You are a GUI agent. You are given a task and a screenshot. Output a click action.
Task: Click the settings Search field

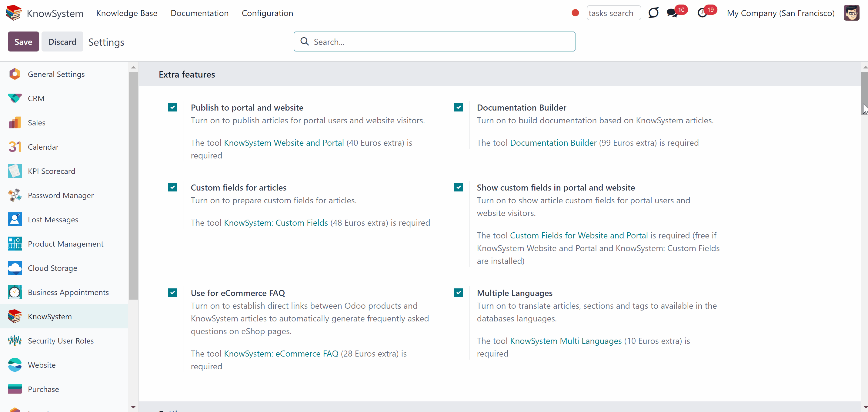click(x=434, y=42)
